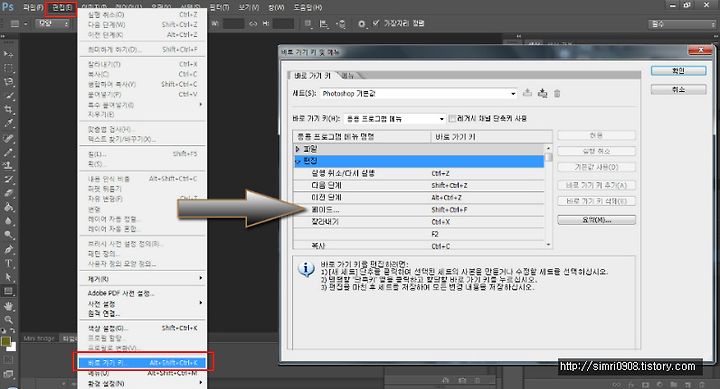Click the 바로 가기 키 추가(A) button
The width and height of the screenshot is (720, 389).
(596, 185)
